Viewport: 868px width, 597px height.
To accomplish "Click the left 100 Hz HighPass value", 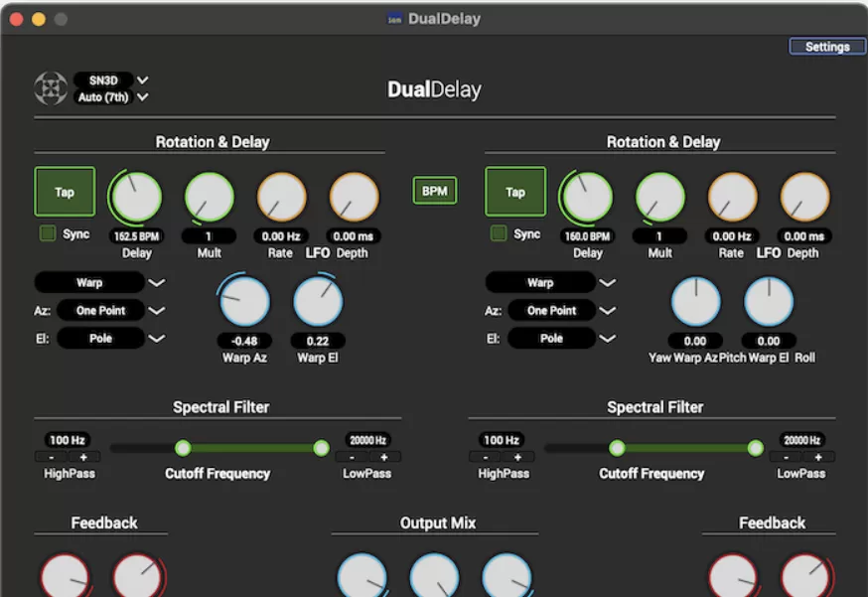I will click(67, 440).
